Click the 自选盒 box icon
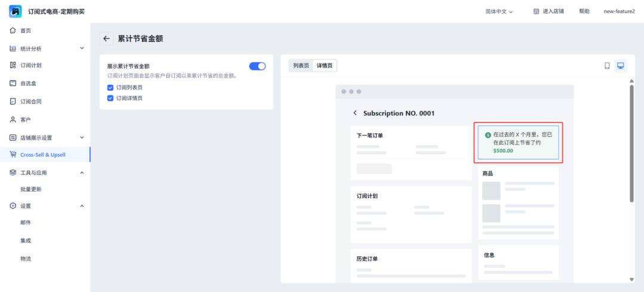 coord(13,83)
